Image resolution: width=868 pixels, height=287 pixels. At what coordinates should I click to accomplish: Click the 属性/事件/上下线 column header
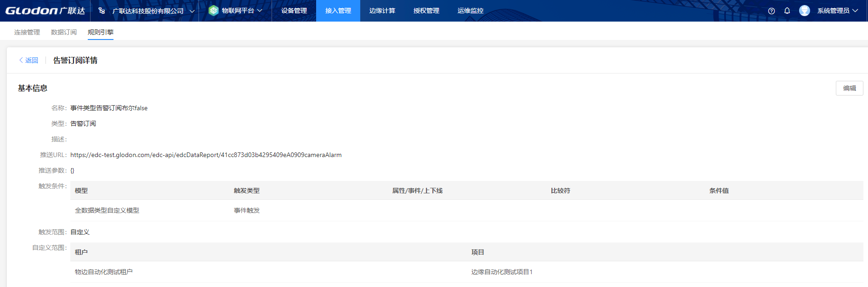(x=417, y=191)
